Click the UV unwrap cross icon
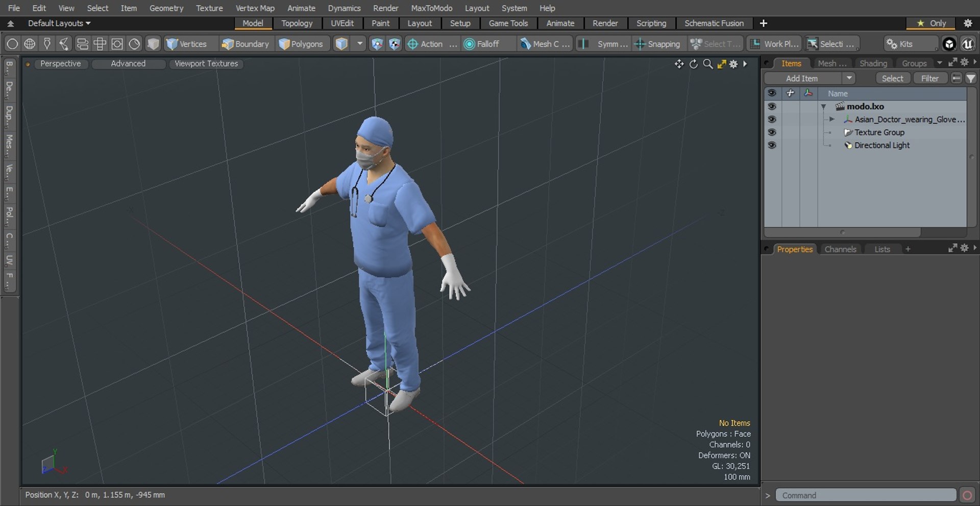This screenshot has width=980, height=506. click(x=100, y=44)
